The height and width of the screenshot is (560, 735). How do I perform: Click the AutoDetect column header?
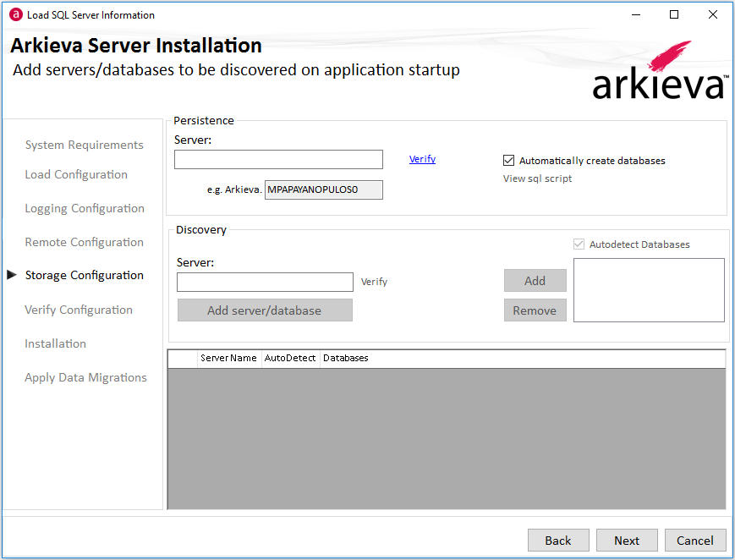point(291,359)
